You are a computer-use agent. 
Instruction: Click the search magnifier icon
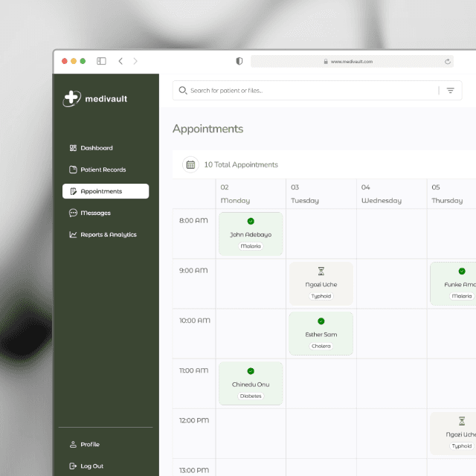[x=183, y=91]
